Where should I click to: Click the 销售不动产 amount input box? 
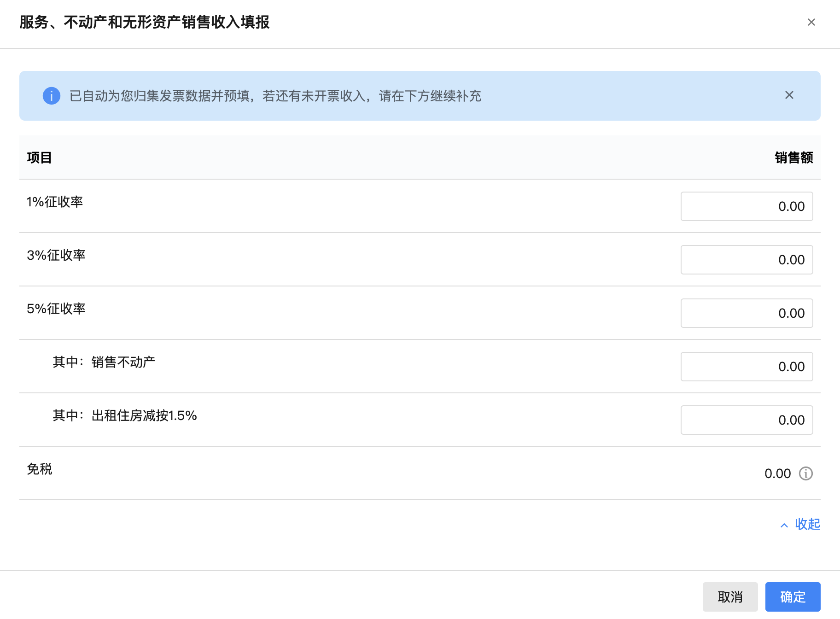tap(747, 367)
